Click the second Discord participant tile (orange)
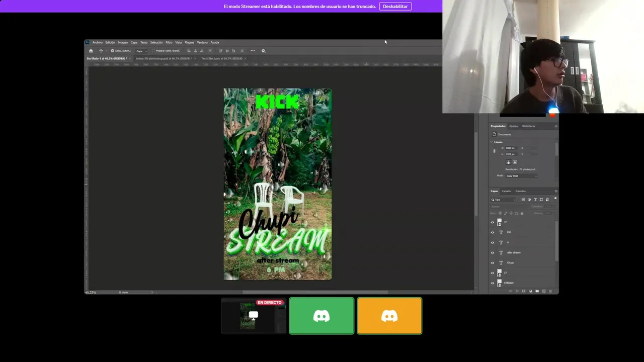Screen dimensions: 644x362 coord(389,316)
